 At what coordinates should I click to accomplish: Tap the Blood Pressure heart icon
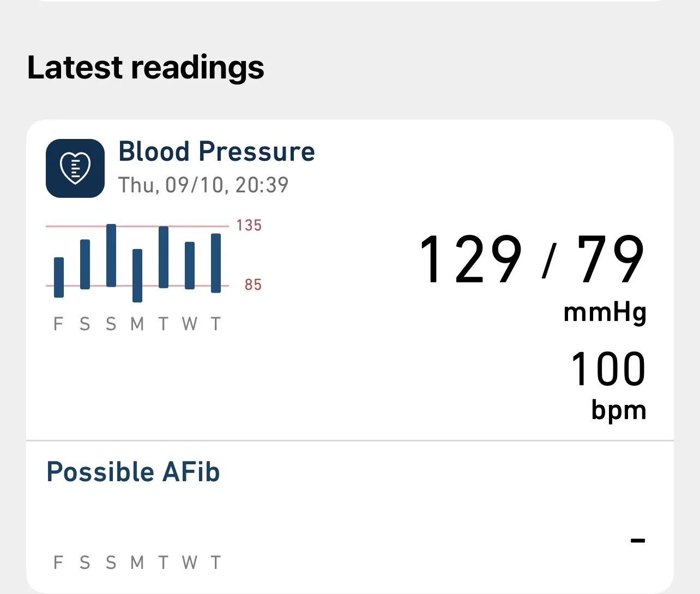coord(75,168)
